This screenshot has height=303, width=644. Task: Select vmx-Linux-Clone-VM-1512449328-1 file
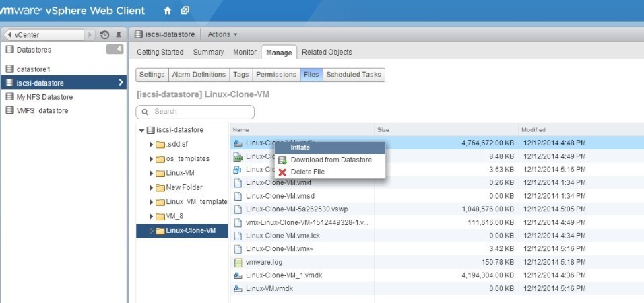[307, 222]
